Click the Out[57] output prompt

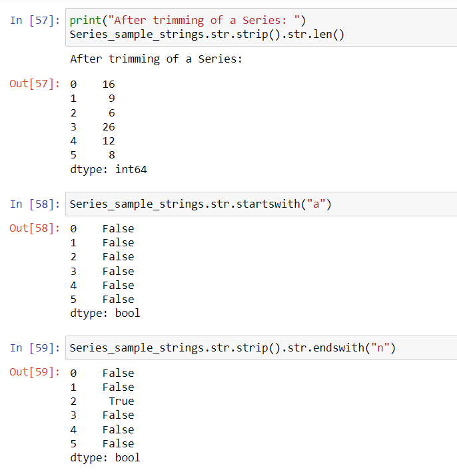pos(35,84)
